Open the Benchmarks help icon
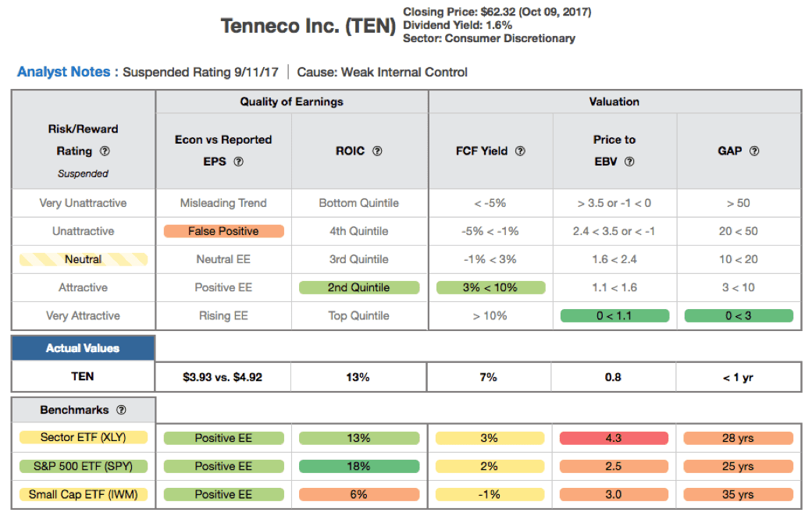This screenshot has height=516, width=812. click(x=121, y=410)
